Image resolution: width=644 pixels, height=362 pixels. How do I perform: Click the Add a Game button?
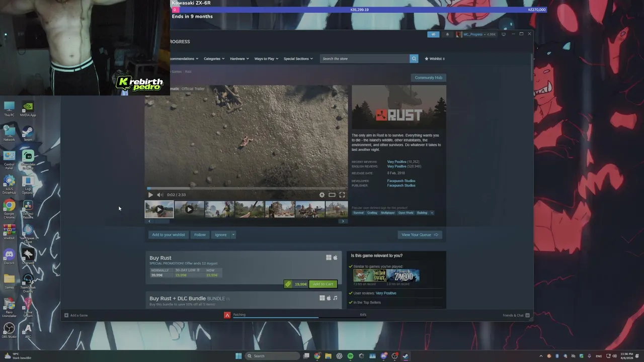(76, 315)
